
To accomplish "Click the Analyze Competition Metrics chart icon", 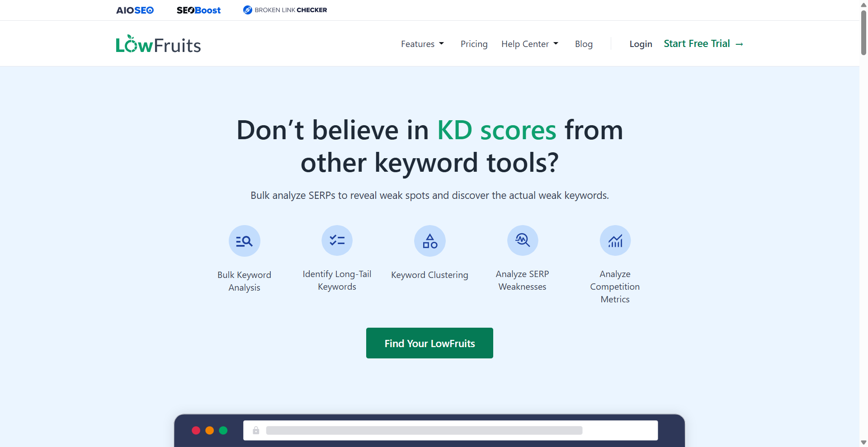I will coord(615,240).
